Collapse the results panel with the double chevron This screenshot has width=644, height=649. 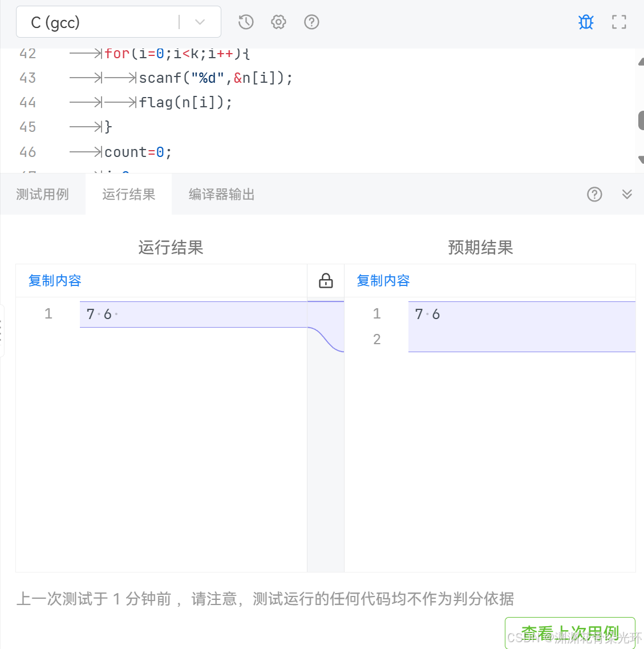click(627, 194)
